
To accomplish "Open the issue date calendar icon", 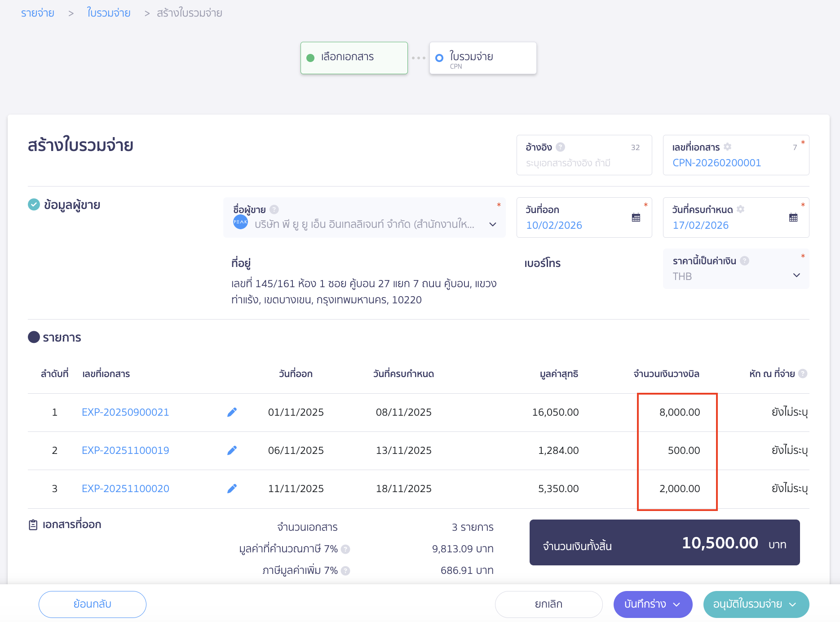I will pos(636,218).
